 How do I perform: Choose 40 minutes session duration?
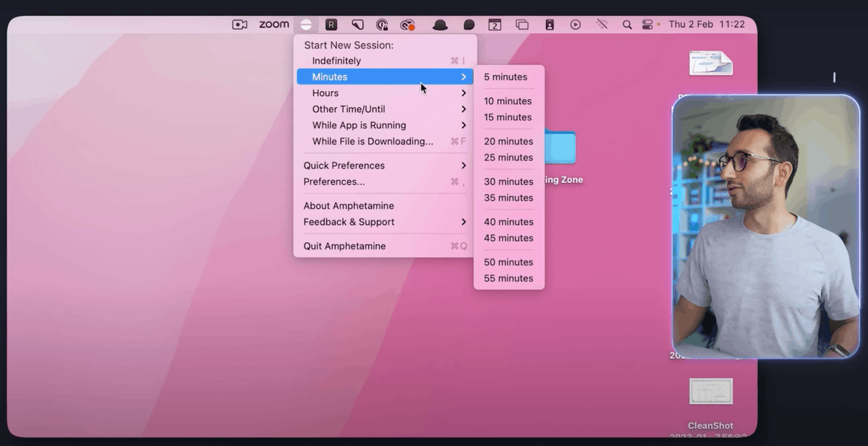click(x=509, y=222)
